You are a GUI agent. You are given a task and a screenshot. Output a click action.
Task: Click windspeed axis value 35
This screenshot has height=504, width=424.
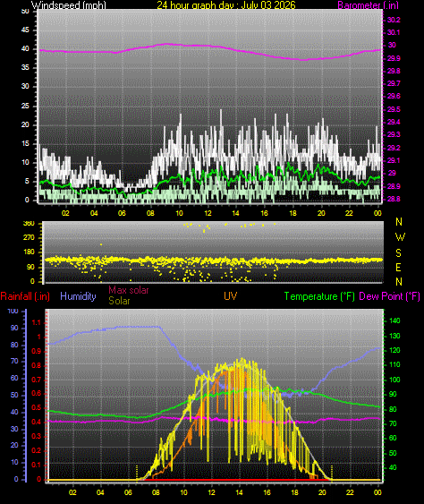25,67
